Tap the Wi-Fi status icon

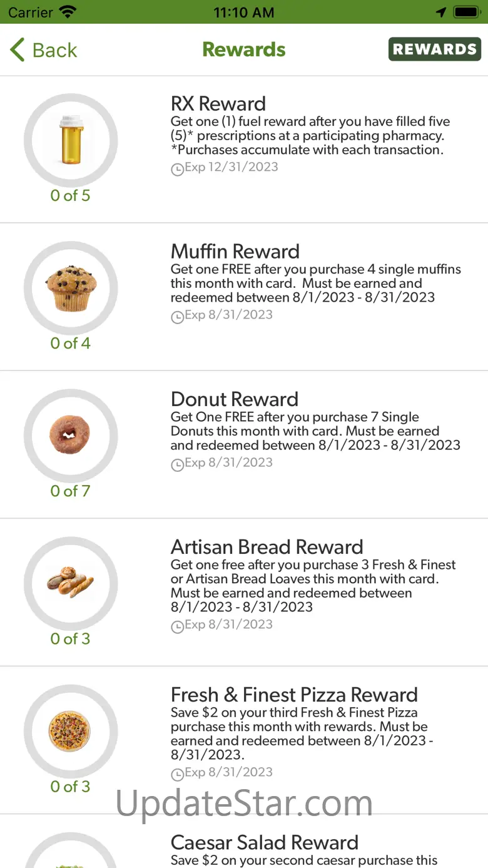pos(67,12)
